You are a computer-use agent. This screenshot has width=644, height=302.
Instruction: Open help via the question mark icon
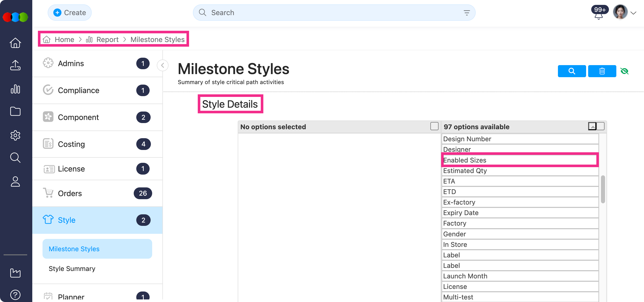[x=15, y=295]
